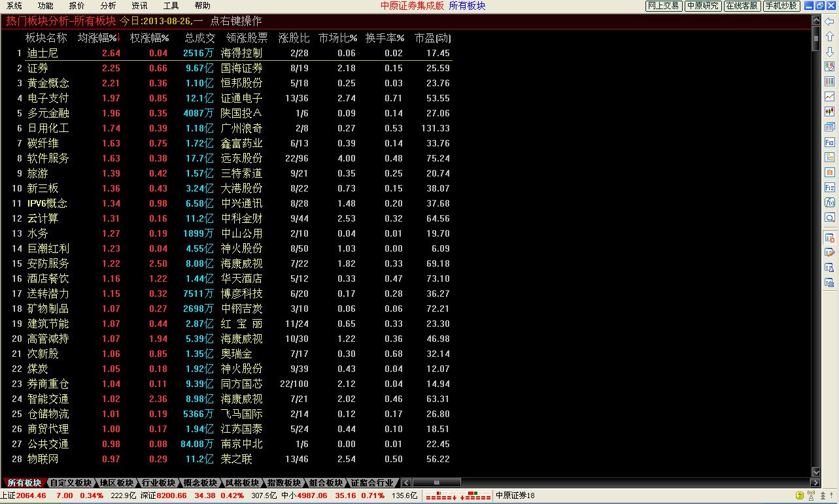Click the 中原研究 button

703,6
